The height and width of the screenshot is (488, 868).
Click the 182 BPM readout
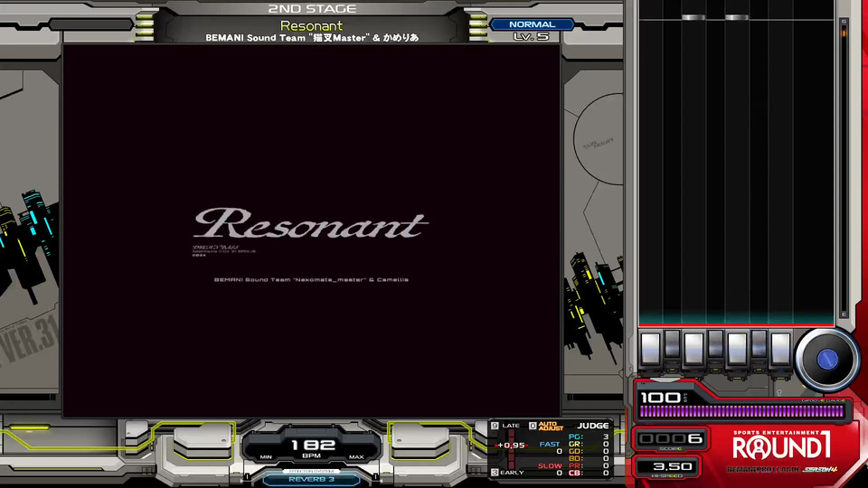[313, 445]
